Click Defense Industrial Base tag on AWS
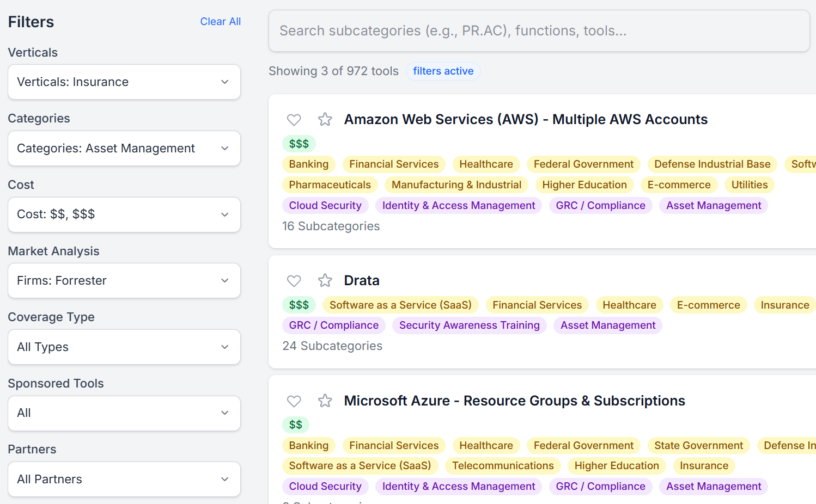The height and width of the screenshot is (504, 816). coord(713,164)
